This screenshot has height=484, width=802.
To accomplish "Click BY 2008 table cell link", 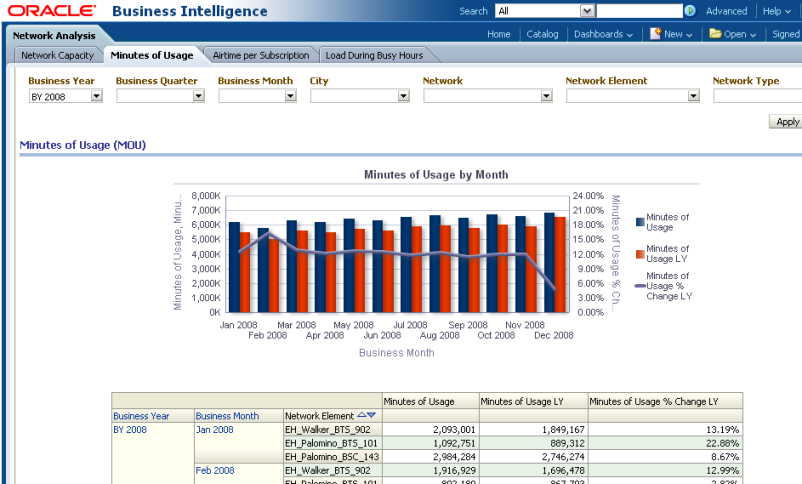I will (x=130, y=430).
